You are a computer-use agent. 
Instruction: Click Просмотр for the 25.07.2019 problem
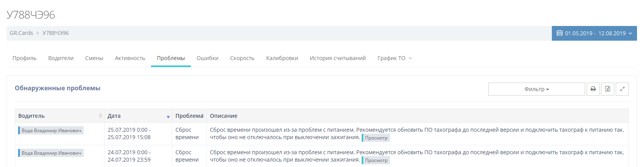point(376,138)
